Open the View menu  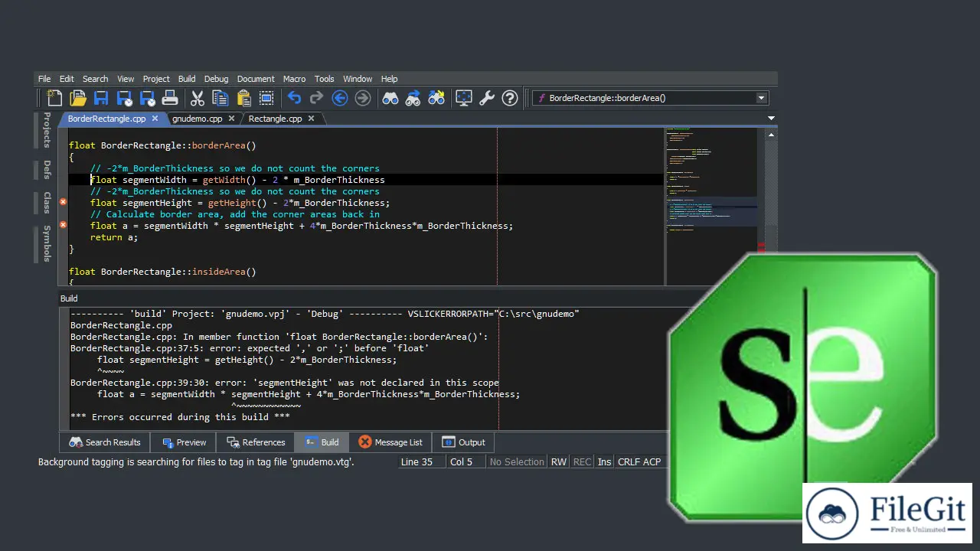tap(126, 79)
